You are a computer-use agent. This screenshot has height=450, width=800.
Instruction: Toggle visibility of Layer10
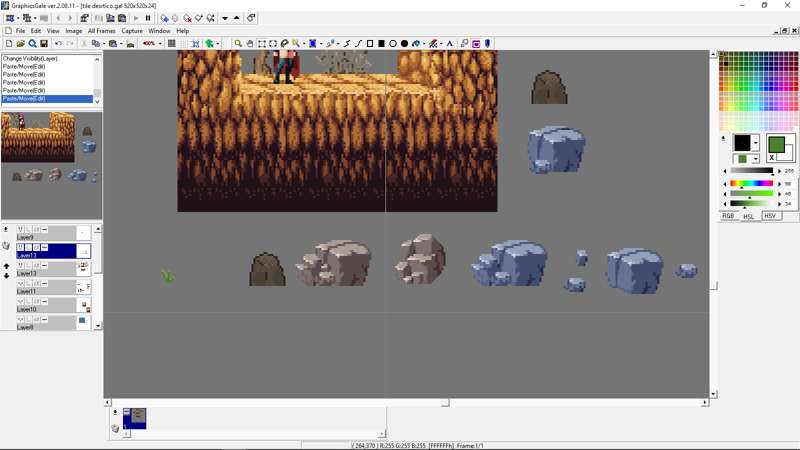(x=20, y=302)
